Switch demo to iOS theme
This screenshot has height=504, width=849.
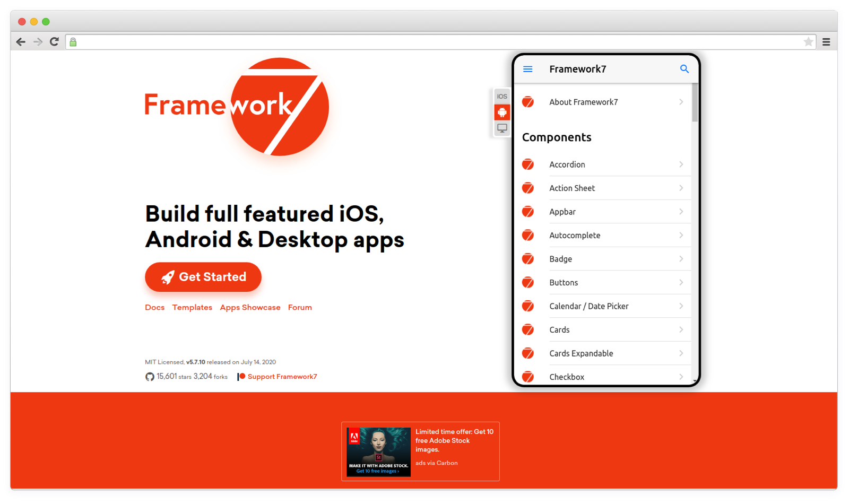coord(502,97)
